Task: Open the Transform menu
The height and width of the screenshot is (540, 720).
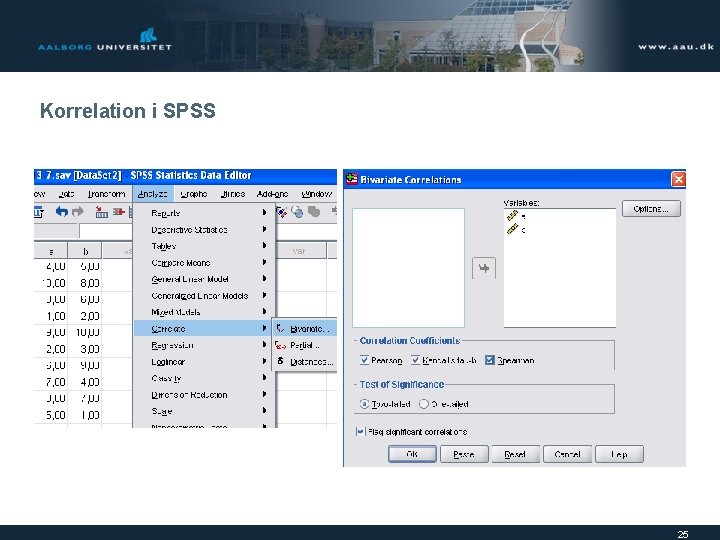Action: click(107, 194)
